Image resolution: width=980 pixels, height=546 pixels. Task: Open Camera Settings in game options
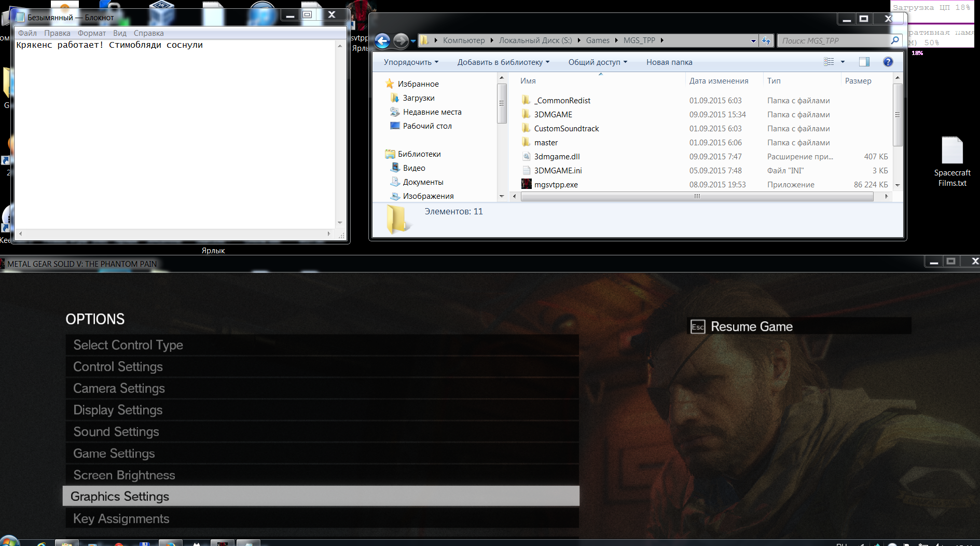(322, 388)
